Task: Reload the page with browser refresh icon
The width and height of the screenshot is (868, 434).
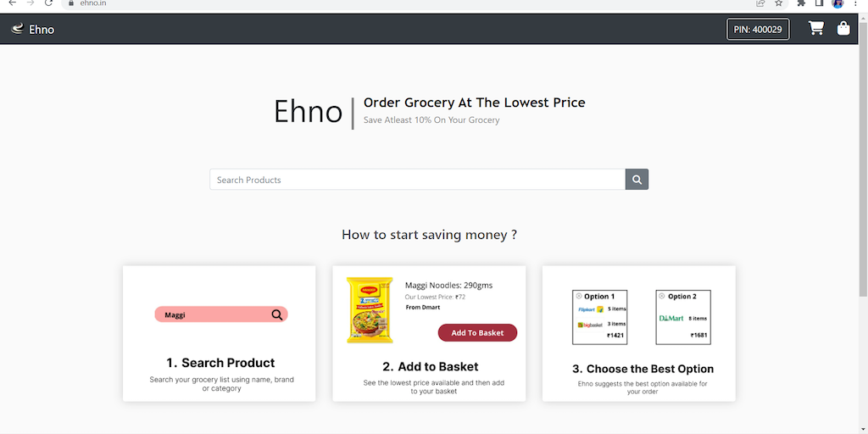Action: click(48, 3)
